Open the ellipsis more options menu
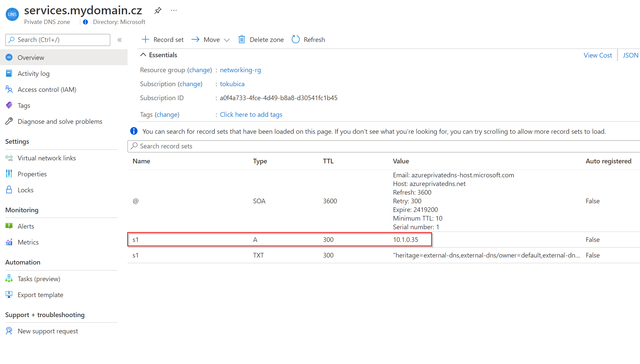 click(174, 10)
